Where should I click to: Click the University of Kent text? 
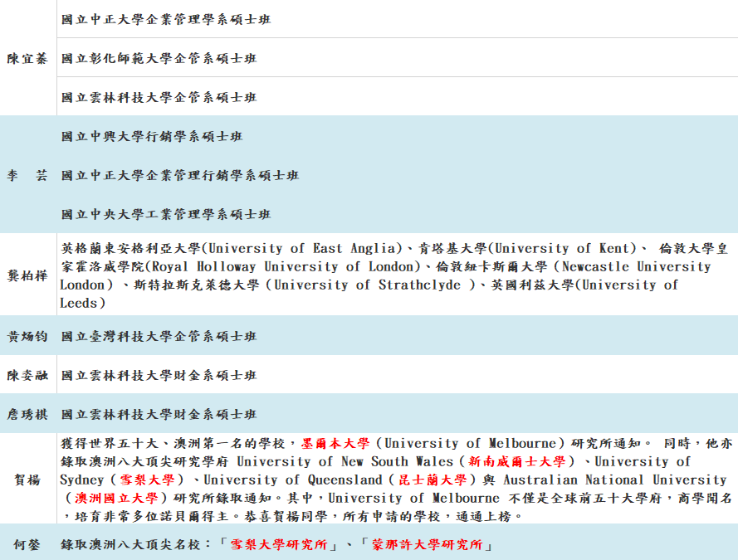coord(562,248)
